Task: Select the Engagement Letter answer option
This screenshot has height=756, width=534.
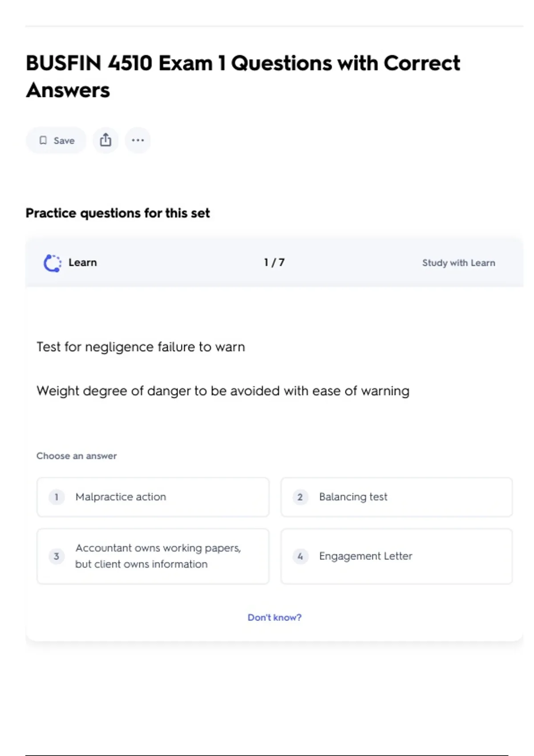Action: [365, 556]
